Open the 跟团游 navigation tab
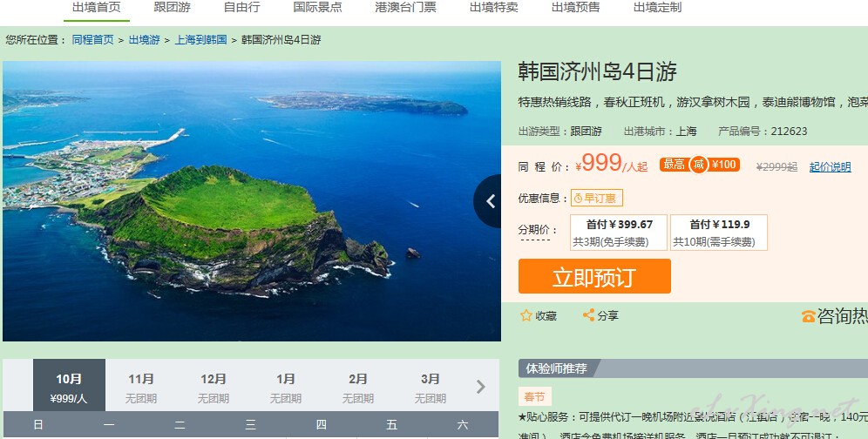The height and width of the screenshot is (439, 868). tap(173, 8)
